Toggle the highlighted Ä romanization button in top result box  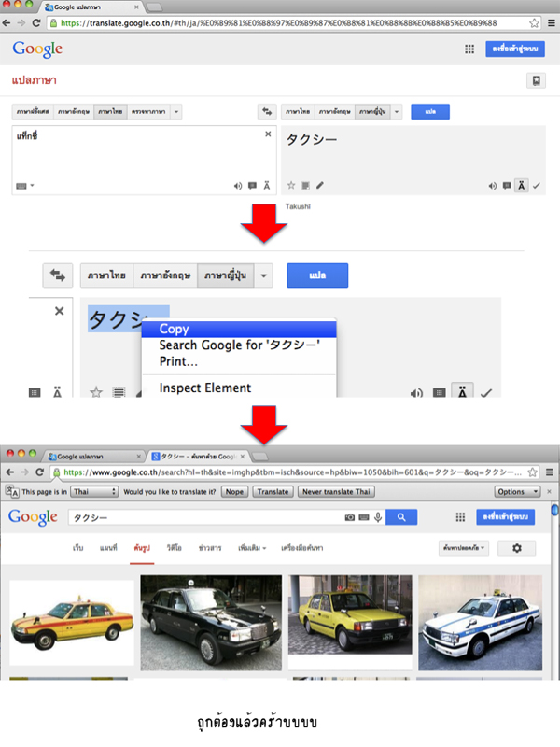coord(522,185)
